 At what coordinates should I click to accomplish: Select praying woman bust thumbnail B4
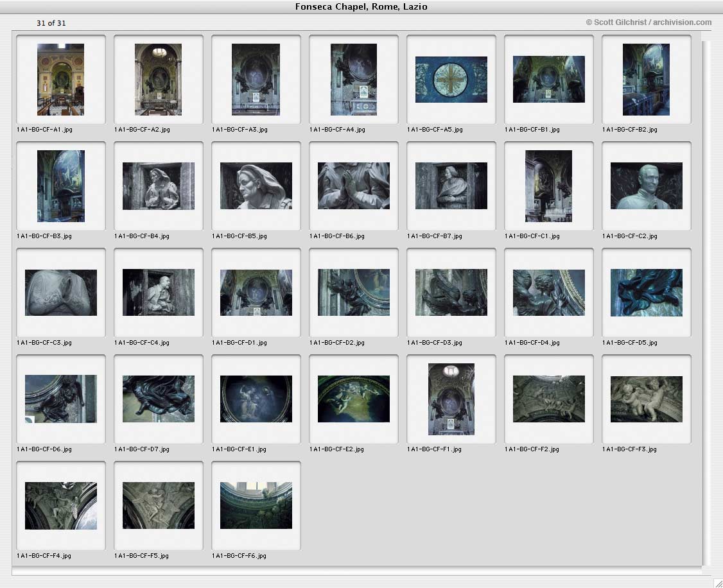click(x=158, y=186)
